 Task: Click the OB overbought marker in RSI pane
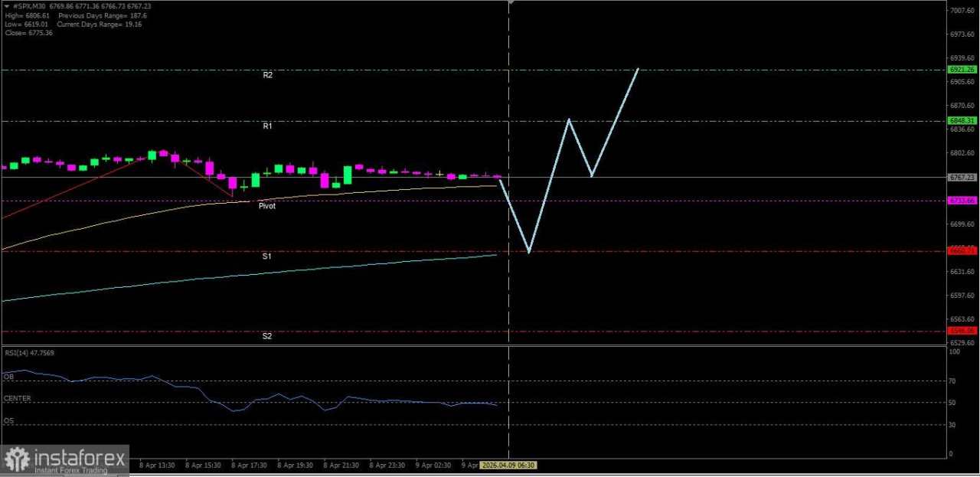click(8, 377)
